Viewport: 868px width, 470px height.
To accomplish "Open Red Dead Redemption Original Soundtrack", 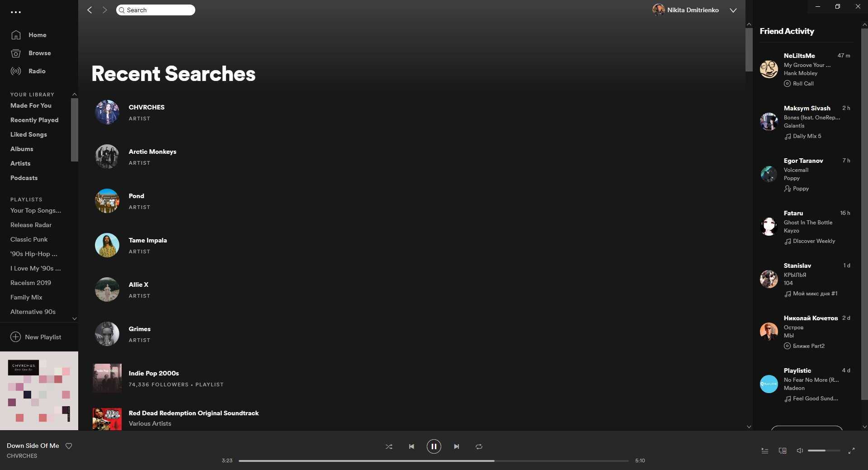I will coord(193,413).
